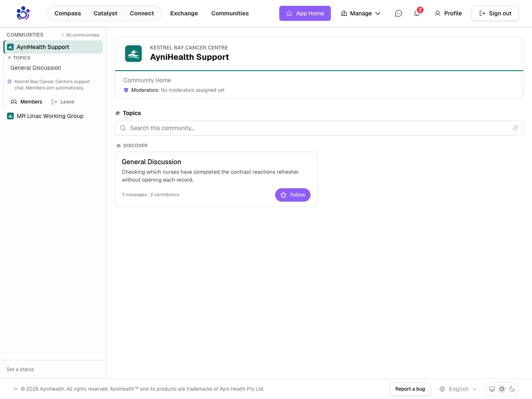View community Members list
This screenshot has height=399, width=532.
click(x=27, y=102)
